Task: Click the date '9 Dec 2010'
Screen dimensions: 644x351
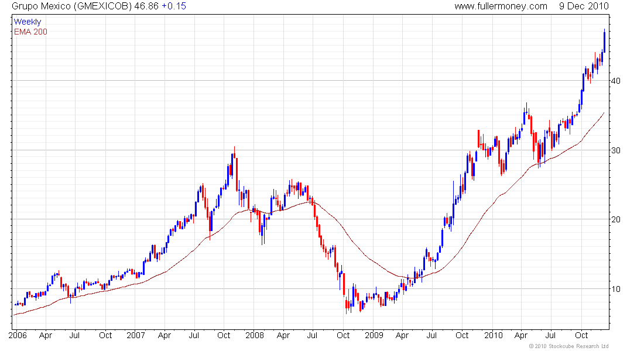Action: click(584, 6)
